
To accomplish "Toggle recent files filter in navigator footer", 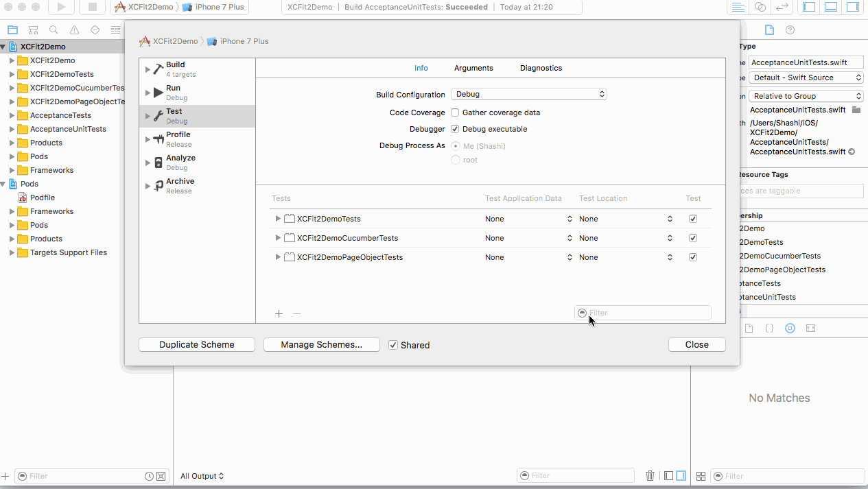I will (149, 476).
